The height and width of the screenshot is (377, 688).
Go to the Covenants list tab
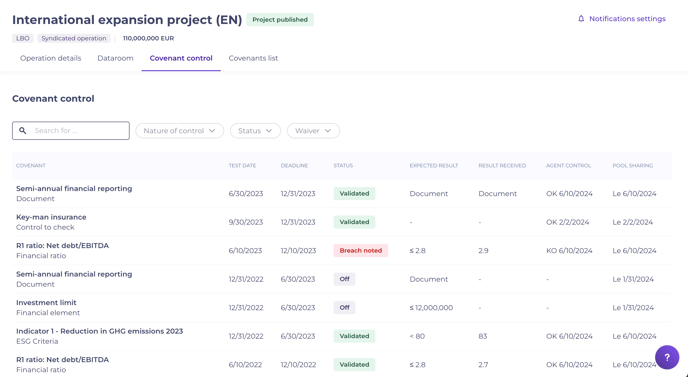(253, 58)
